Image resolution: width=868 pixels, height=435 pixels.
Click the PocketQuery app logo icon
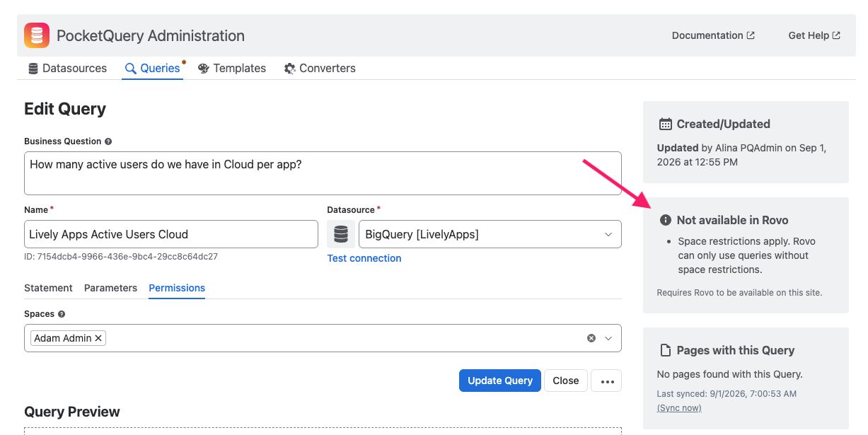pyautogui.click(x=37, y=35)
